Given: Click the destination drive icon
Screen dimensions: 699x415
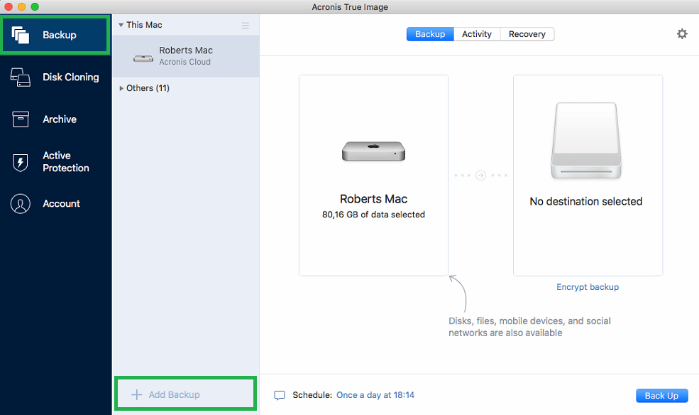Looking at the screenshot, I should pyautogui.click(x=586, y=140).
